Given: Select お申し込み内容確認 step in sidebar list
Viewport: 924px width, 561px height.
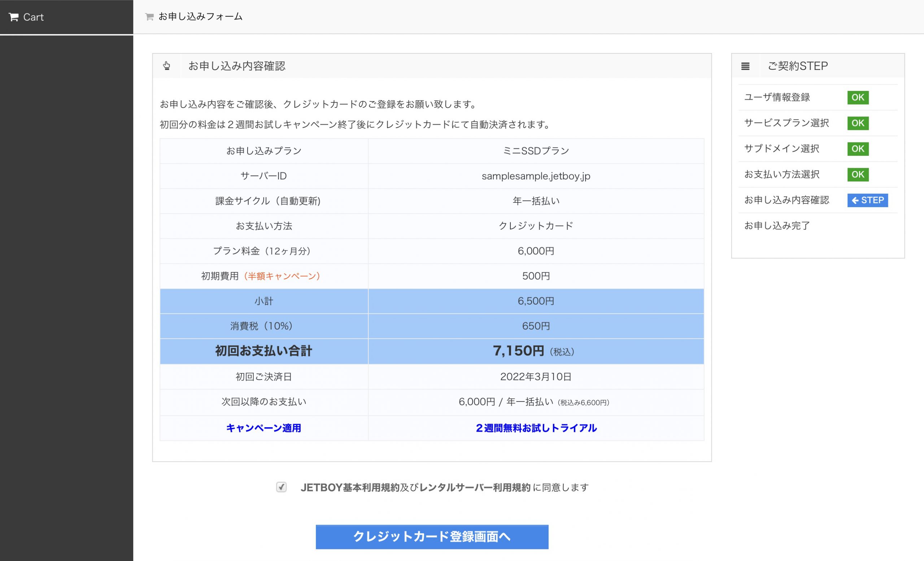Looking at the screenshot, I should 786,200.
